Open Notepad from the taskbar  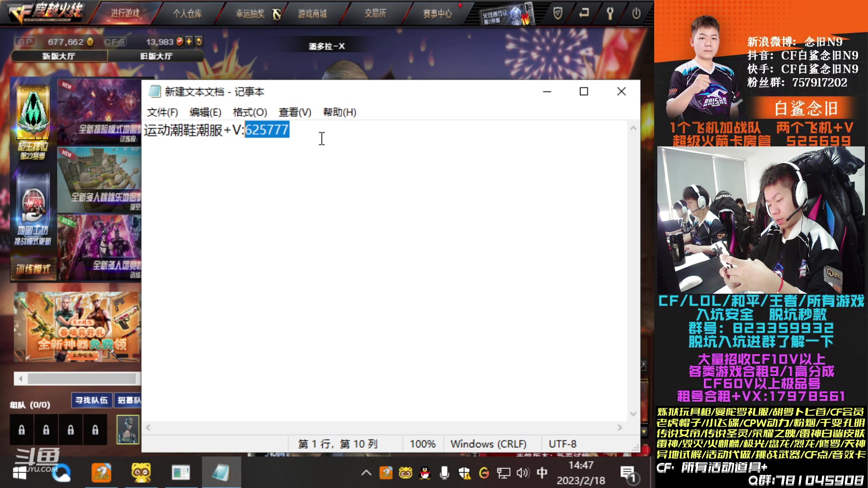[x=221, y=473]
